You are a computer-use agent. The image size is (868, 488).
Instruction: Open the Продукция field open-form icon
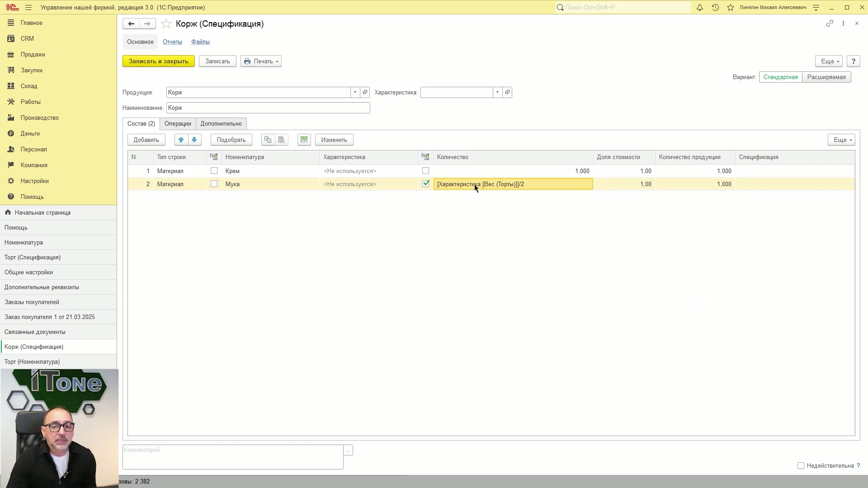[x=365, y=92]
